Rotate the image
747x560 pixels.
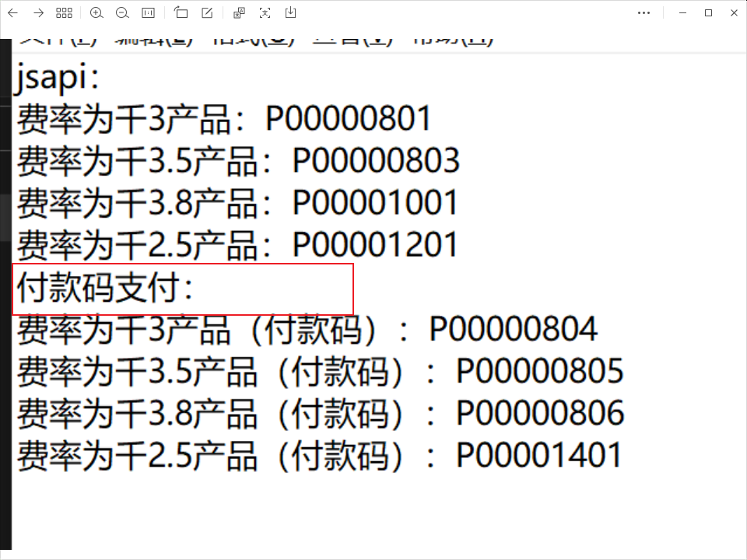(181, 12)
